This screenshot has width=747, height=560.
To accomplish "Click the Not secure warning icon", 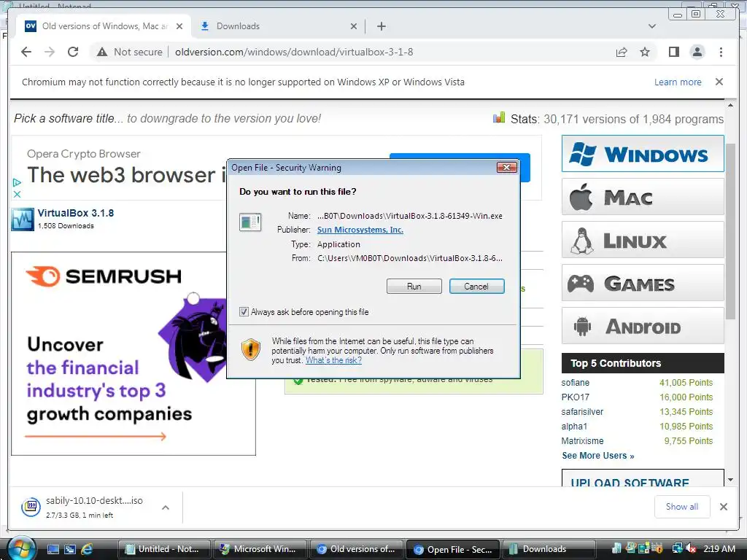I will pyautogui.click(x=102, y=52).
